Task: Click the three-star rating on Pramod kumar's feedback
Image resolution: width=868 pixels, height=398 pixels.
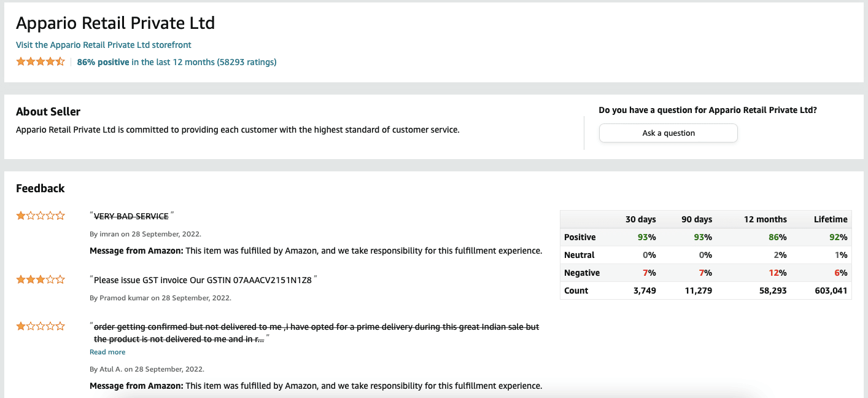Action: (40, 279)
